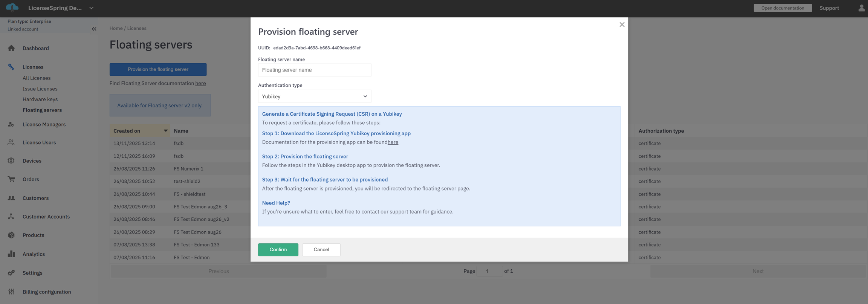Open the Authentication type dropdown

(x=314, y=96)
